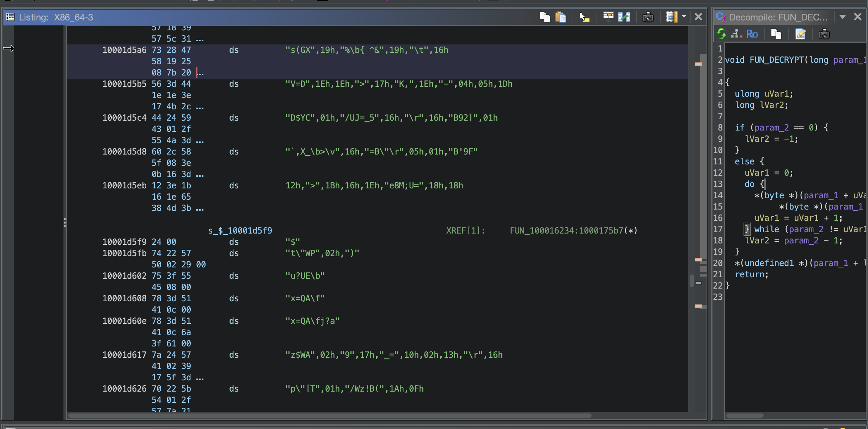This screenshot has width=868, height=429.
Task: Click the Decompile Cf panel icon
Action: tap(721, 17)
